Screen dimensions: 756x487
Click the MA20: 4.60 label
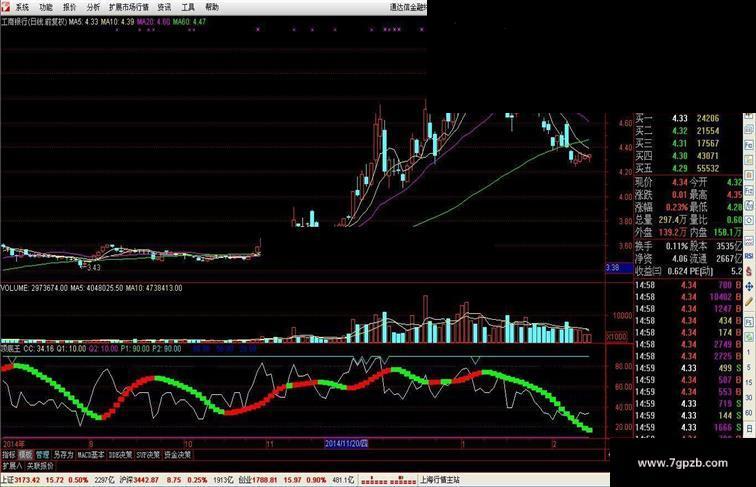tap(153, 22)
